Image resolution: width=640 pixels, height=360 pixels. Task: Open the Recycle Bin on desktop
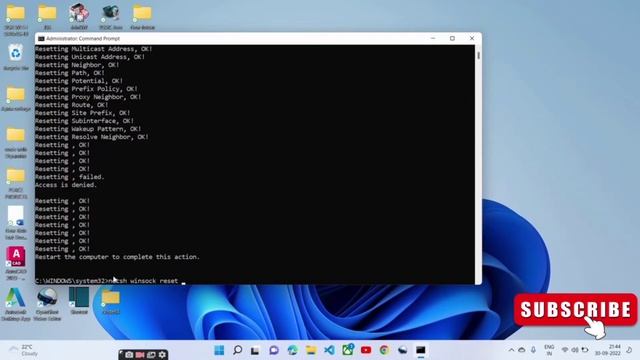click(16, 57)
